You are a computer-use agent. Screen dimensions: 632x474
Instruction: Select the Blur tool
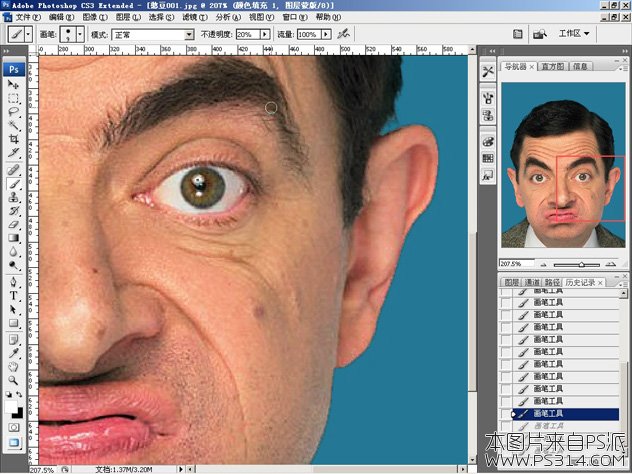[x=14, y=252]
